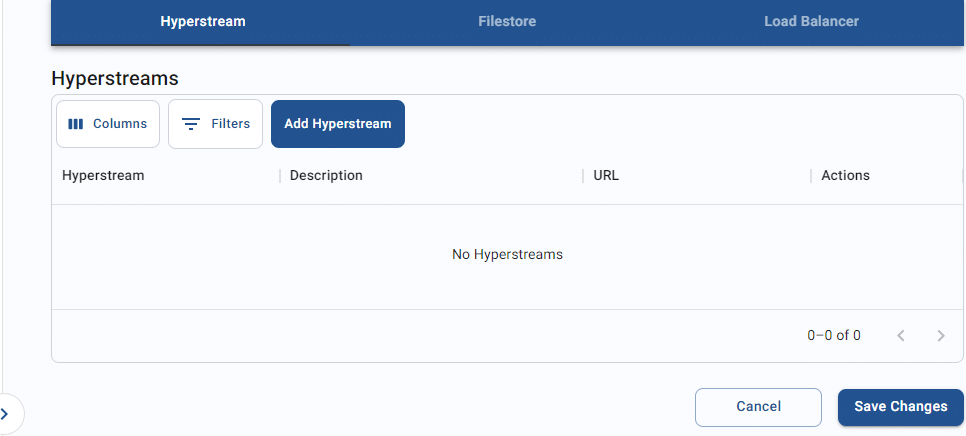The width and height of the screenshot is (966, 436).
Task: Click separator between Description and URL columns
Action: [583, 176]
